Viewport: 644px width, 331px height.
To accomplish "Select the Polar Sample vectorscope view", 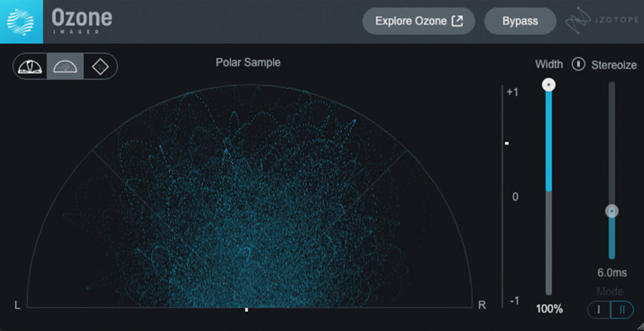I will [x=65, y=67].
